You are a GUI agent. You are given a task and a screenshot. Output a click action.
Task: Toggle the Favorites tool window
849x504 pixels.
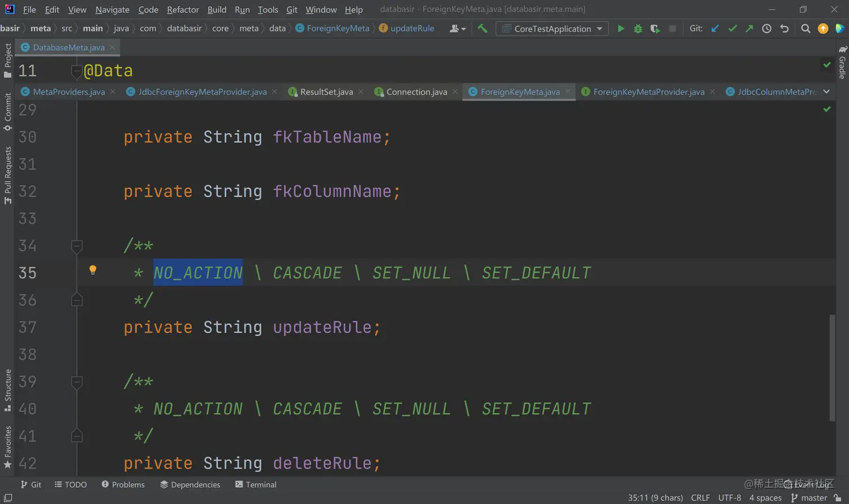(8, 447)
